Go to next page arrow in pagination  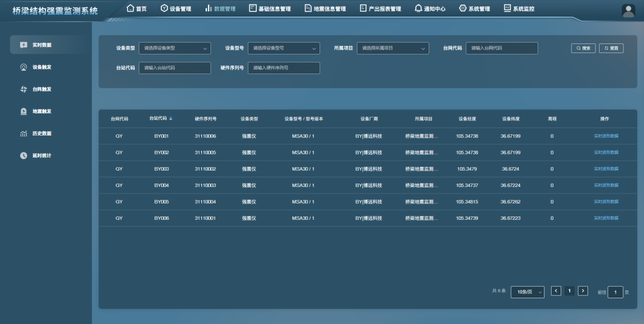[x=583, y=291]
